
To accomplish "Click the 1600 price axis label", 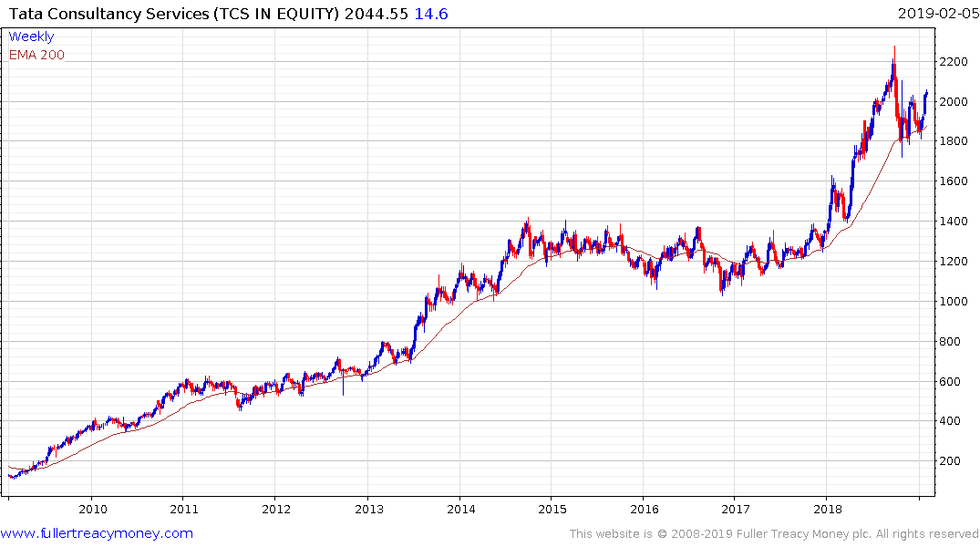I will pyautogui.click(x=954, y=181).
